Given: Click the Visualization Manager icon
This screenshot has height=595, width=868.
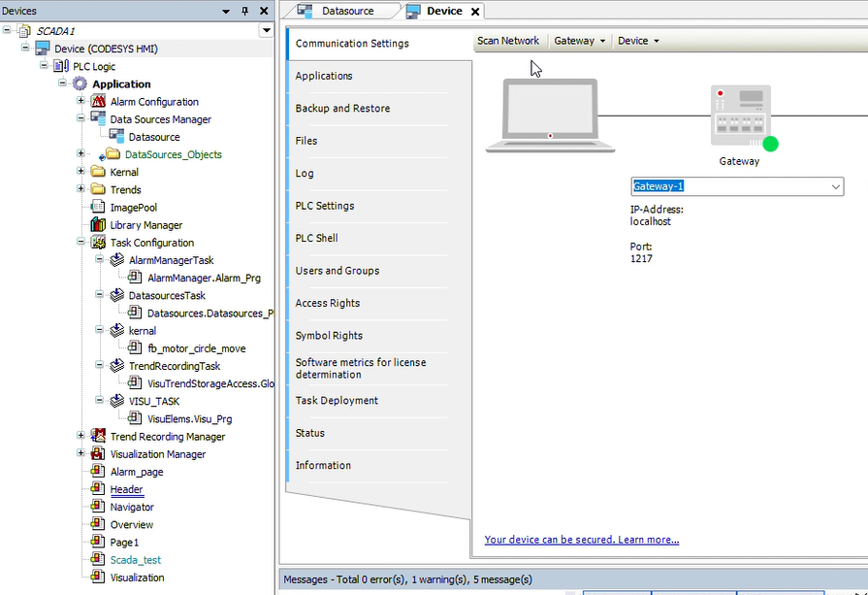Looking at the screenshot, I should point(98,453).
